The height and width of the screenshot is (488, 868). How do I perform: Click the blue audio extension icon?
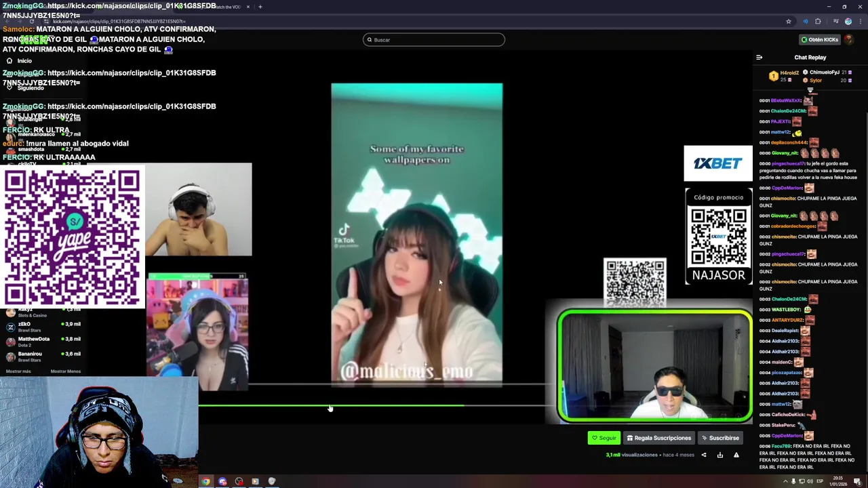pos(806,22)
